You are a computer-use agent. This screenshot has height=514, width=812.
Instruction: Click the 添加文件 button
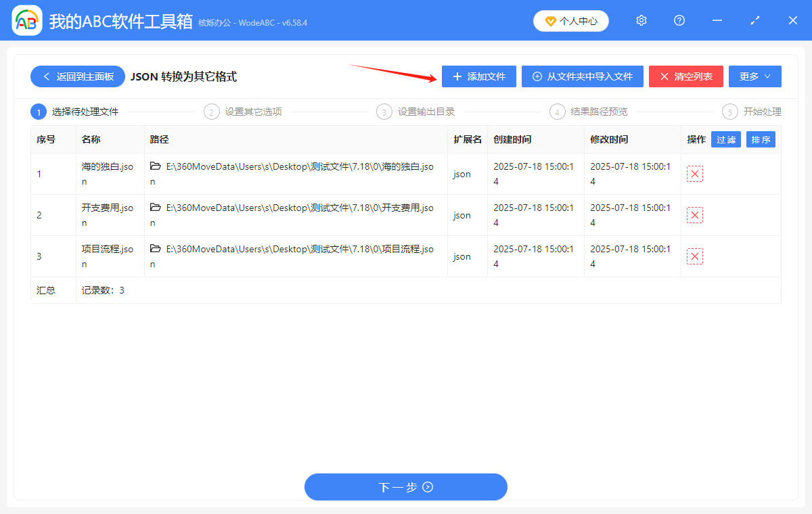pos(478,76)
